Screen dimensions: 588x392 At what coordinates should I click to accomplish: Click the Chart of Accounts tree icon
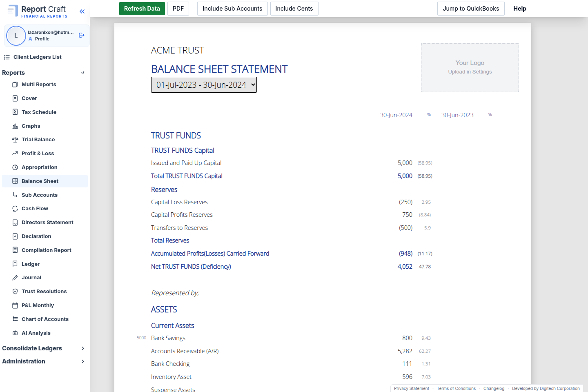[x=15, y=319]
